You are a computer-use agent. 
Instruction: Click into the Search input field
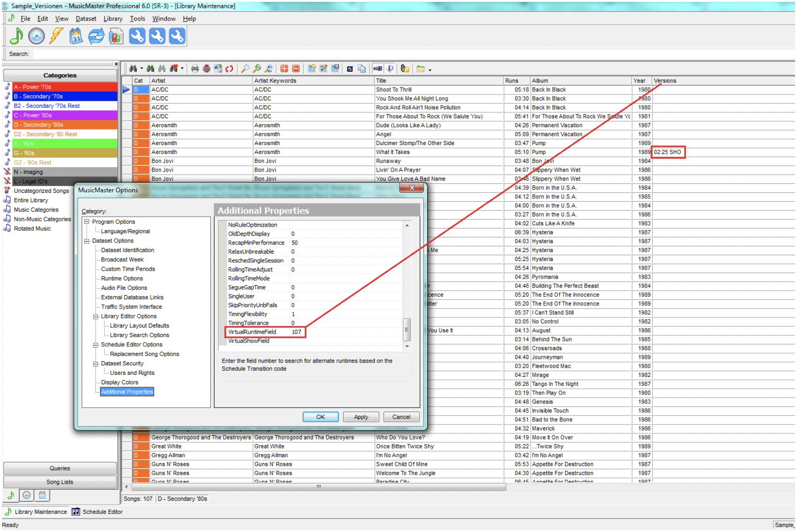pos(413,54)
